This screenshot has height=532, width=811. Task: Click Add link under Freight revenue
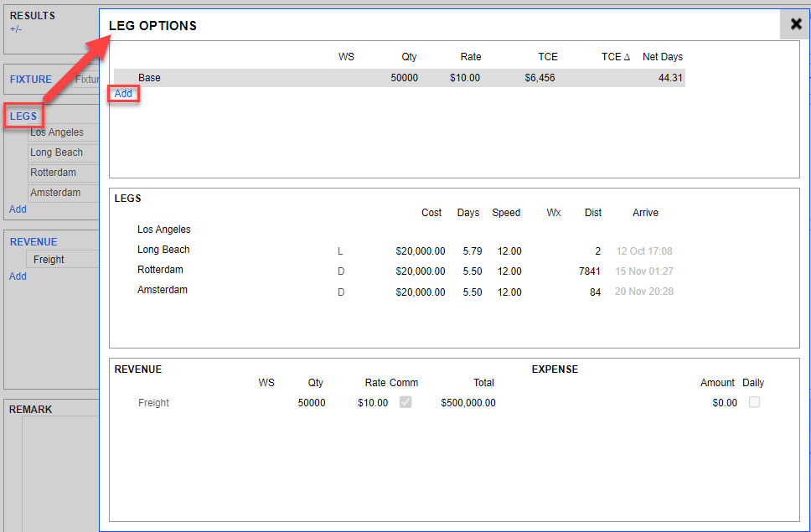coord(18,276)
